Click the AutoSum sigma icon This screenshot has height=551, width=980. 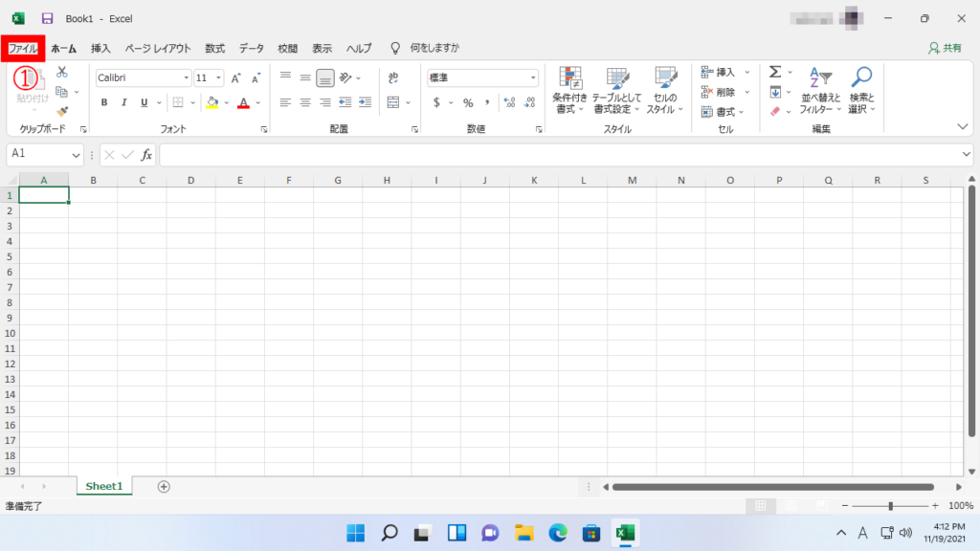pyautogui.click(x=775, y=72)
